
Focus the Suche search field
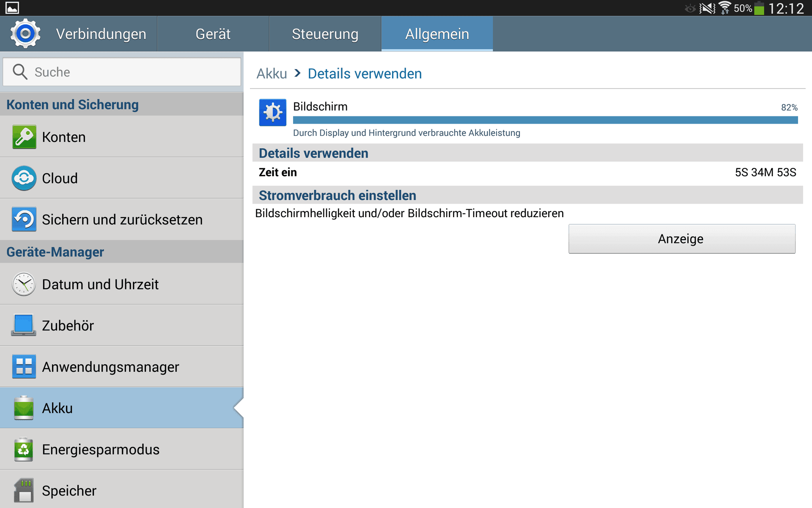(x=122, y=72)
